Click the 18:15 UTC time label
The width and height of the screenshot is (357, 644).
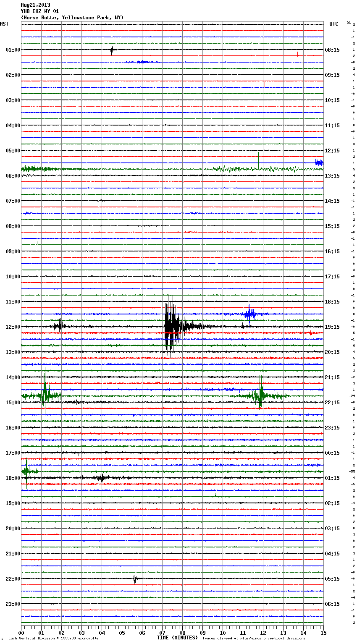pos(332,302)
